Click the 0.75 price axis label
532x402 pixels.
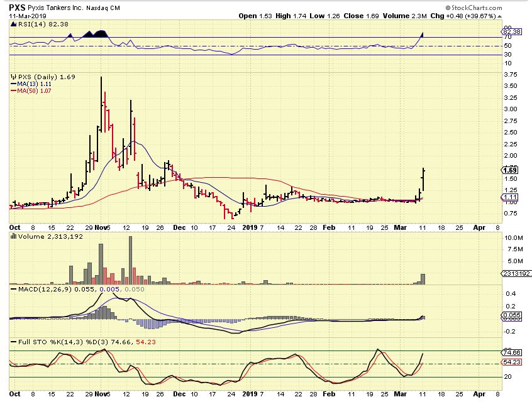click(x=511, y=214)
